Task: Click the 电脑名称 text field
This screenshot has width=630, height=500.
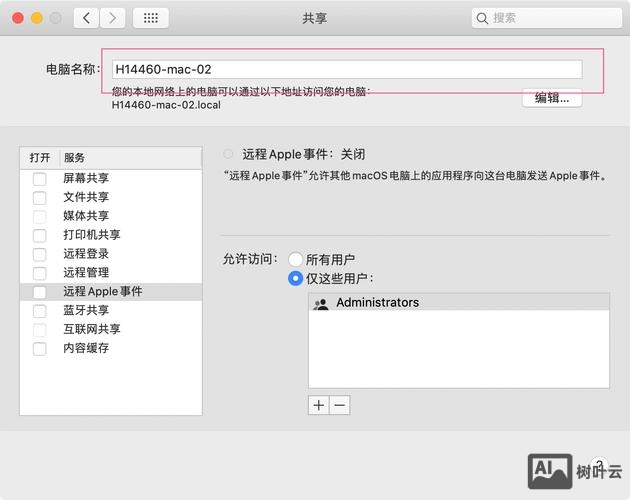Action: [347, 69]
